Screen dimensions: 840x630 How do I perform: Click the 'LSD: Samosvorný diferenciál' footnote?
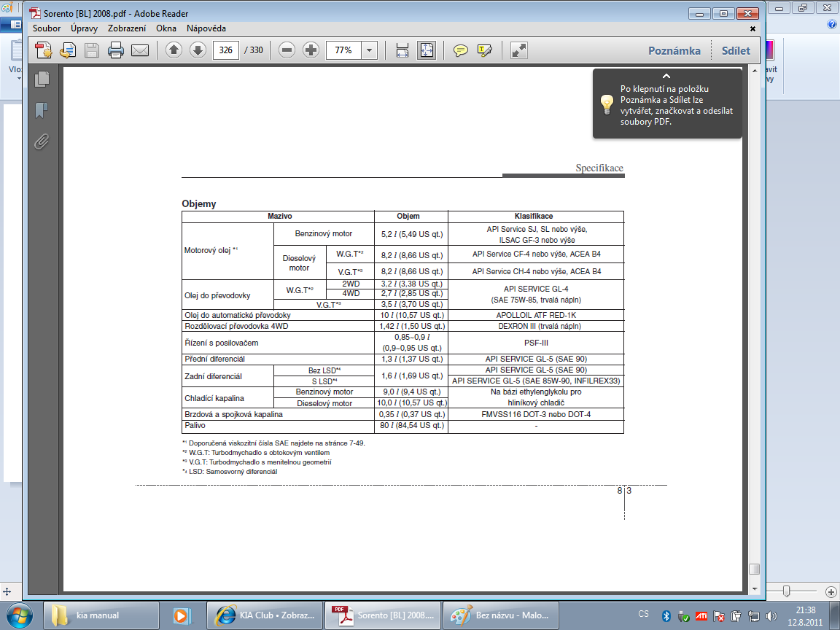pos(233,472)
